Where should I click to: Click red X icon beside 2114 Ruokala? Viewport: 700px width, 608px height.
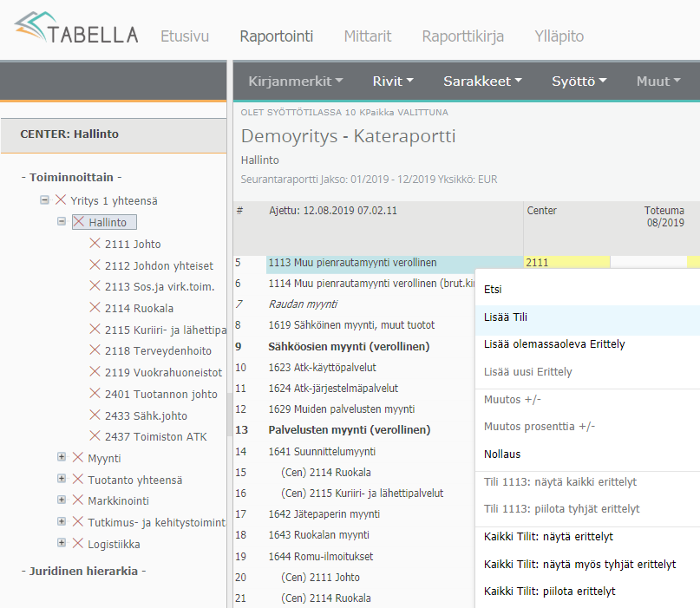coord(95,308)
